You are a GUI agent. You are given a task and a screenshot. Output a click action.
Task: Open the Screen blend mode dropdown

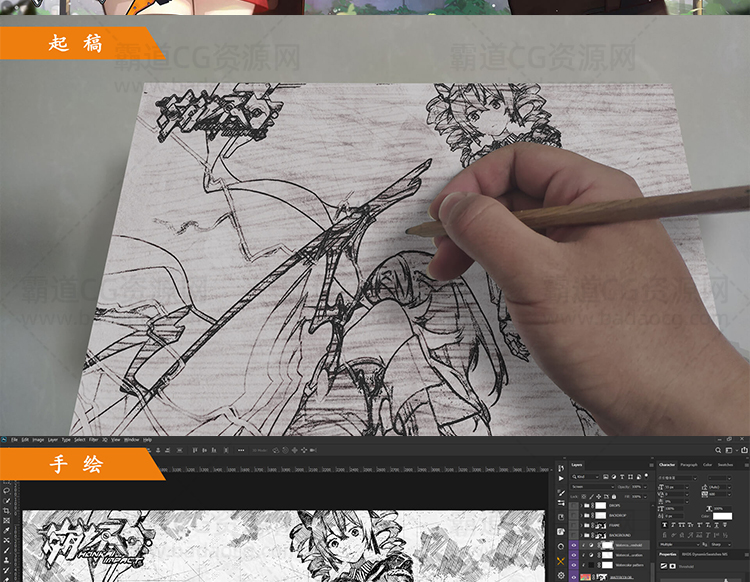pyautogui.click(x=593, y=487)
